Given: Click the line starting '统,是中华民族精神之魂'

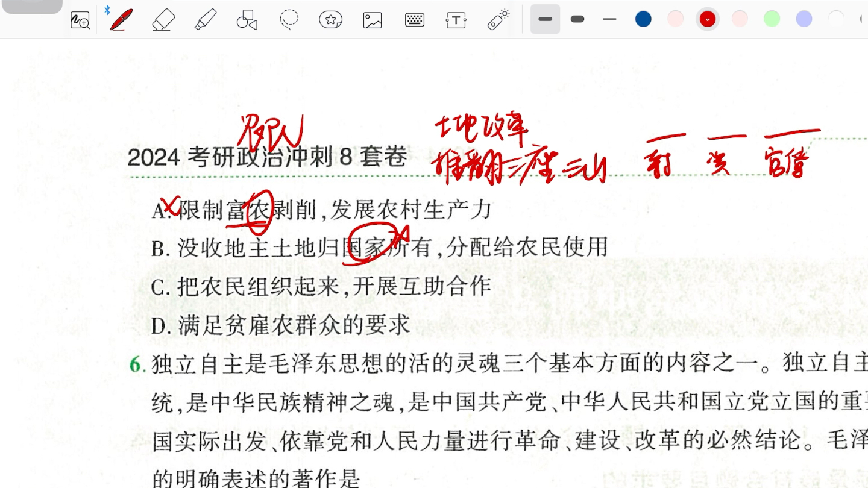Looking at the screenshot, I should tap(509, 402).
